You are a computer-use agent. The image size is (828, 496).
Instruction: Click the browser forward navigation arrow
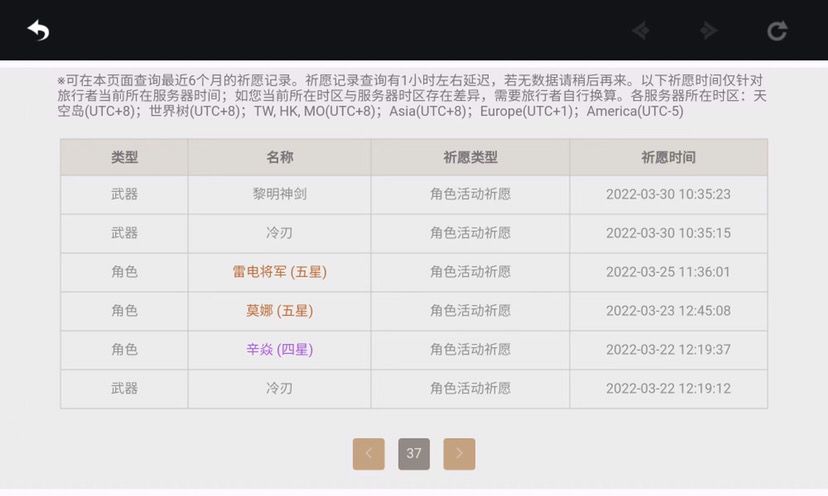click(x=709, y=31)
